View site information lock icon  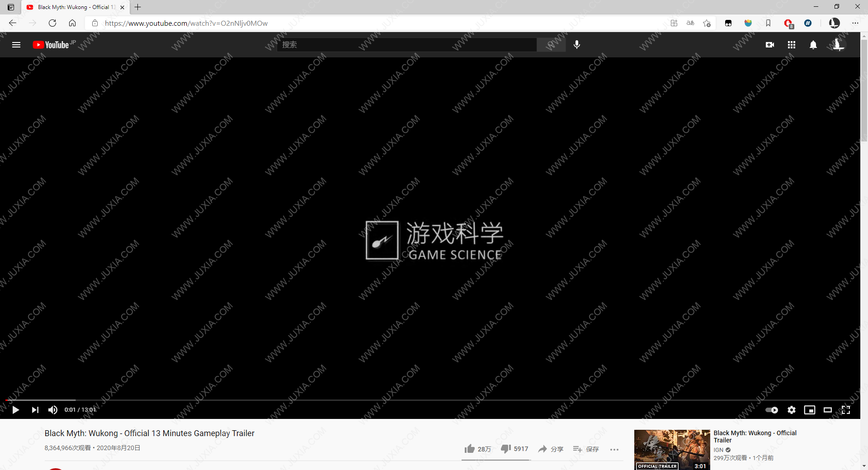95,23
